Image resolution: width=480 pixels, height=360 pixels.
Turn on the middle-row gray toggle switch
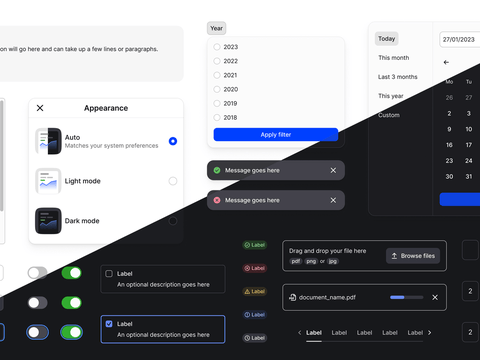[x=38, y=303]
